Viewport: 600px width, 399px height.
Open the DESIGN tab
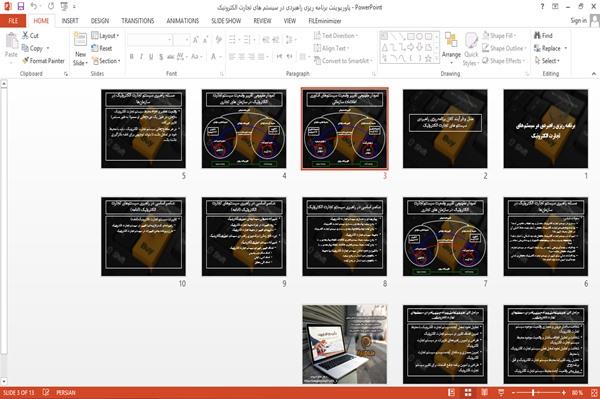(x=100, y=21)
